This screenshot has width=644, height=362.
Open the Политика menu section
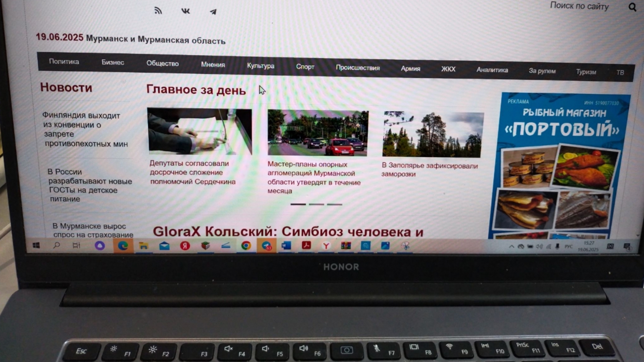pos(64,62)
